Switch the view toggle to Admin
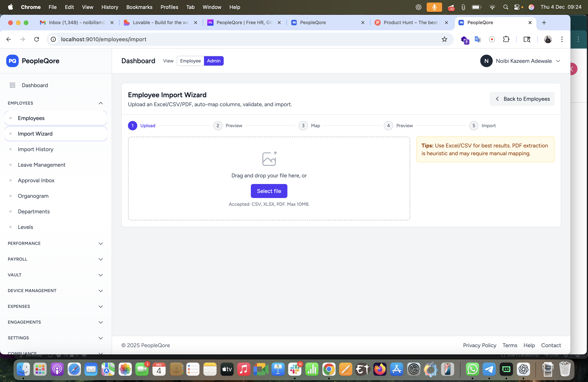The width and height of the screenshot is (588, 382). pos(213,61)
